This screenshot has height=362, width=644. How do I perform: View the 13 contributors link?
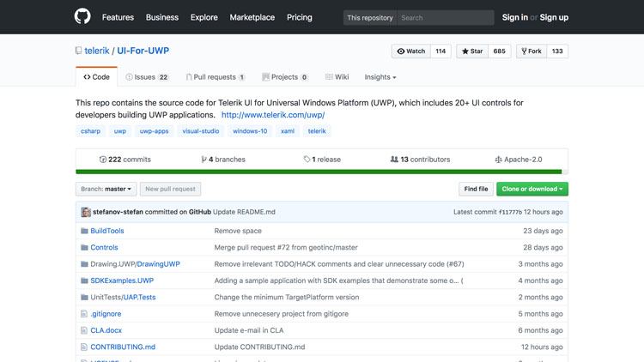[420, 160]
